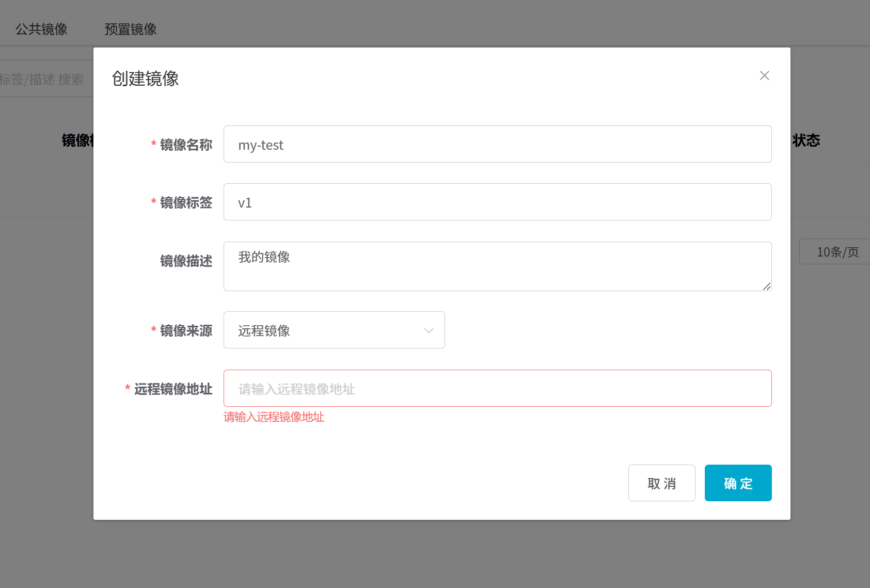Viewport: 870px width, 588px height.
Task: Click the 状态 column header
Action: (806, 140)
